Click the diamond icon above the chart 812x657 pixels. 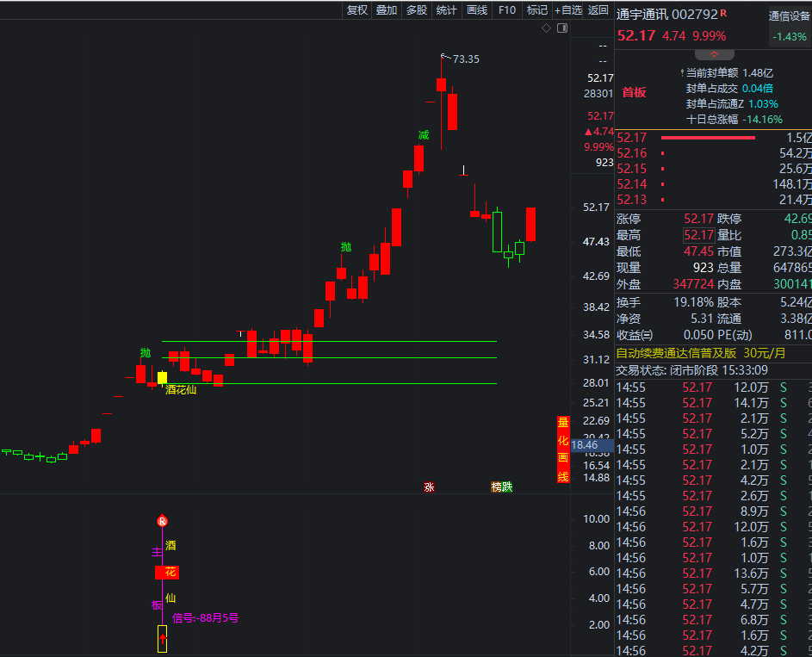coord(546,28)
